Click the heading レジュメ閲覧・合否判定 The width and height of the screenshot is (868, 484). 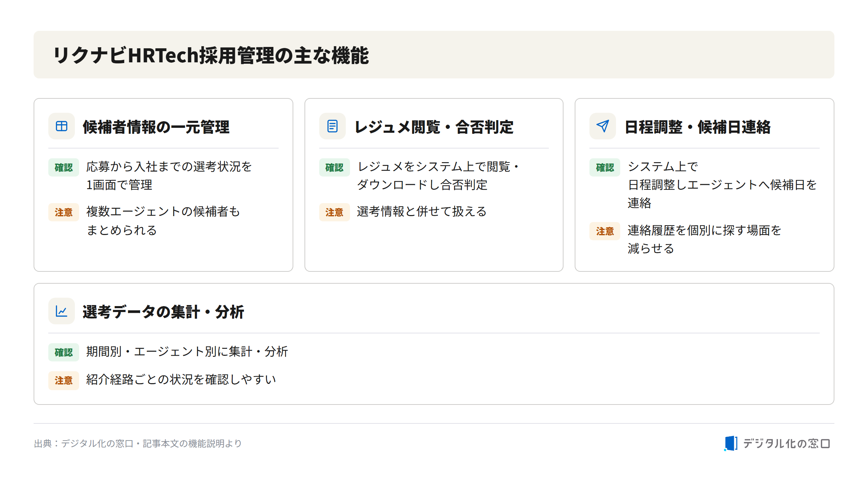click(434, 127)
